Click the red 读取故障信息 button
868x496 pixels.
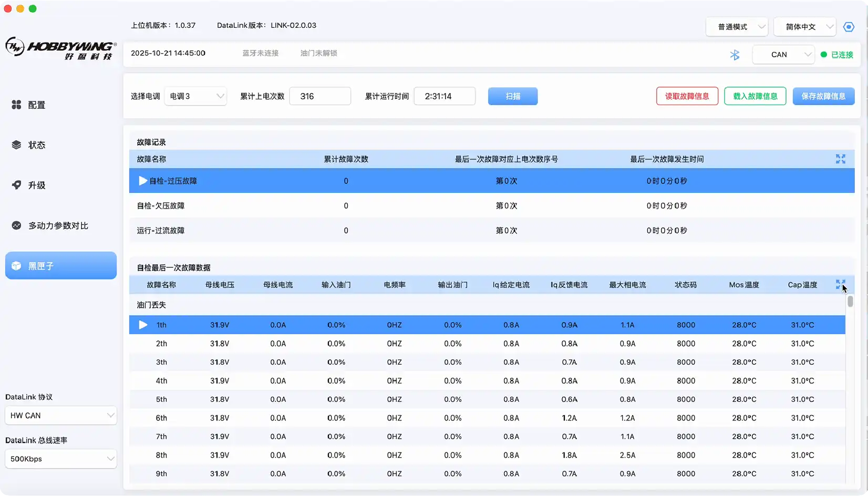tap(687, 96)
